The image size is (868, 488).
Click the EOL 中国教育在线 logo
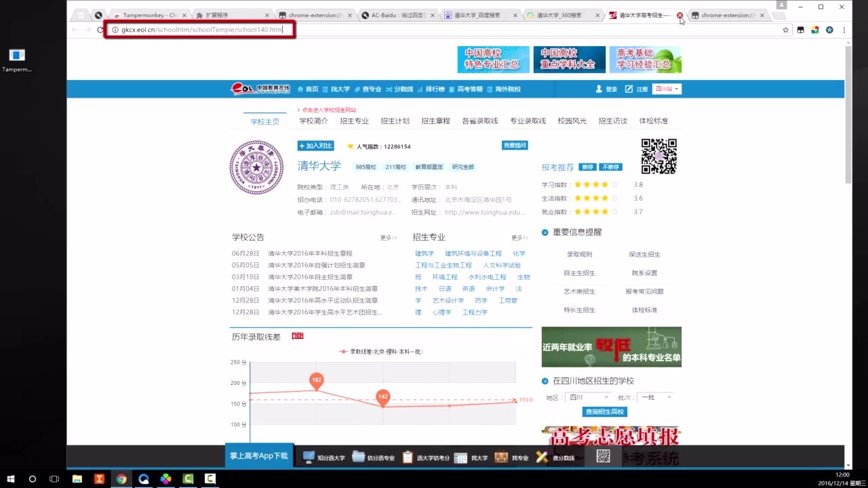coord(260,89)
